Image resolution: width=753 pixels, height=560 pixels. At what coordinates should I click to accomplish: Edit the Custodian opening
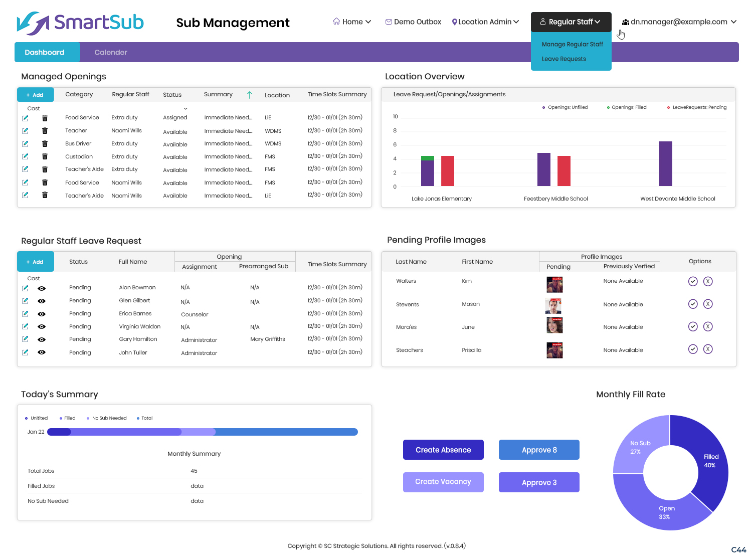[x=25, y=156]
